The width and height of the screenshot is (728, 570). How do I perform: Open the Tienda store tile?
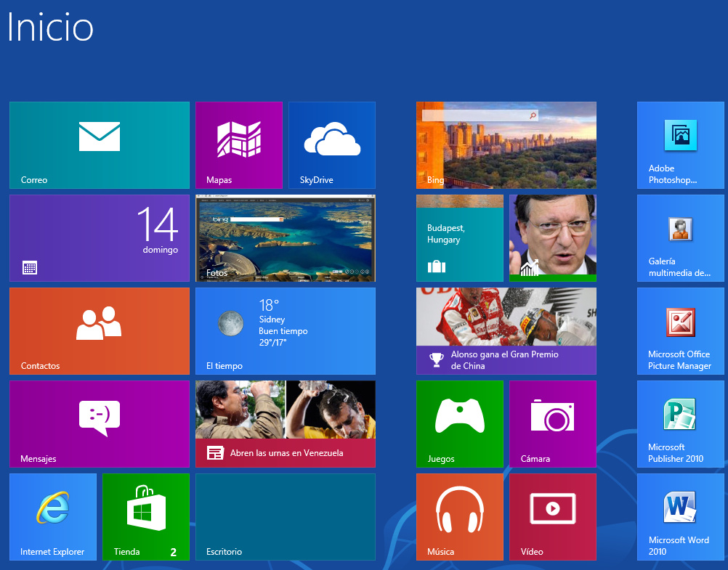tap(146, 517)
